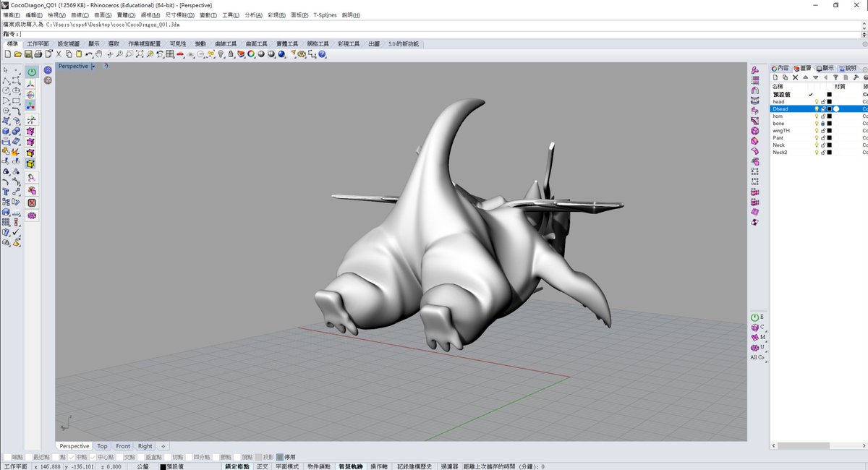Click the Pan hand icon

(x=98, y=54)
